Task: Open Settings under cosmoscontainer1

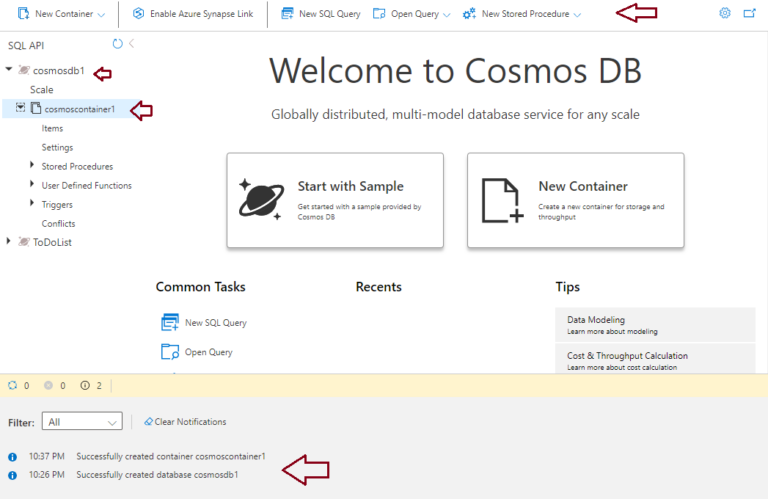Action: [57, 147]
